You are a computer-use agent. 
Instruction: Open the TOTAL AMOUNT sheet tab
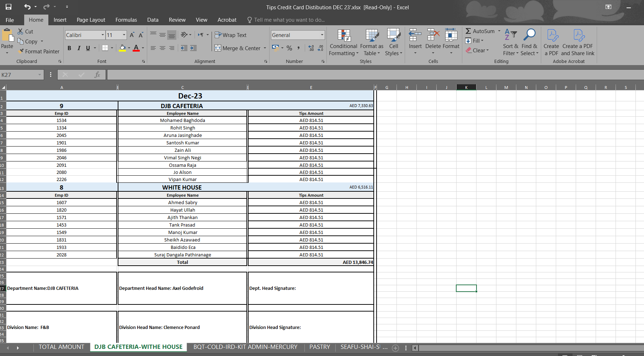click(62, 347)
